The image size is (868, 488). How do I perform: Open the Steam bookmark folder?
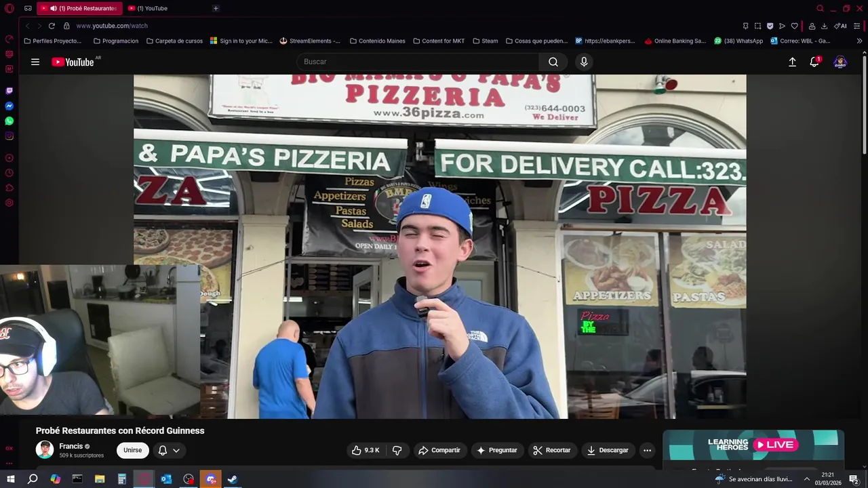tap(485, 41)
